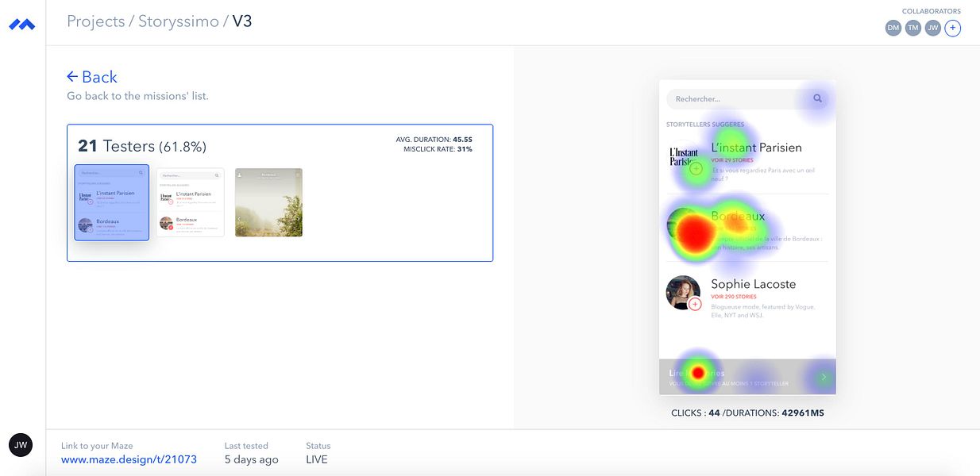The image size is (980, 476).
Task: Click the COLLABORATORS label
Action: 932,11
